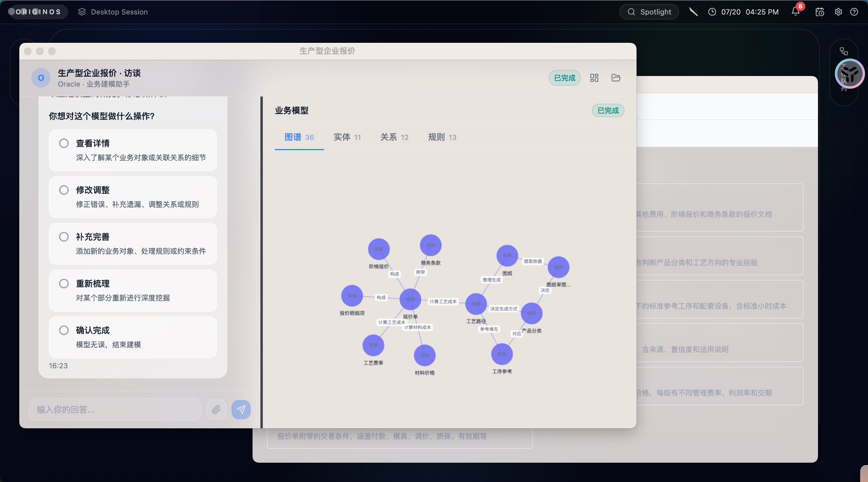Switch to the 关系 tab
This screenshot has height=482, width=868.
click(394, 137)
